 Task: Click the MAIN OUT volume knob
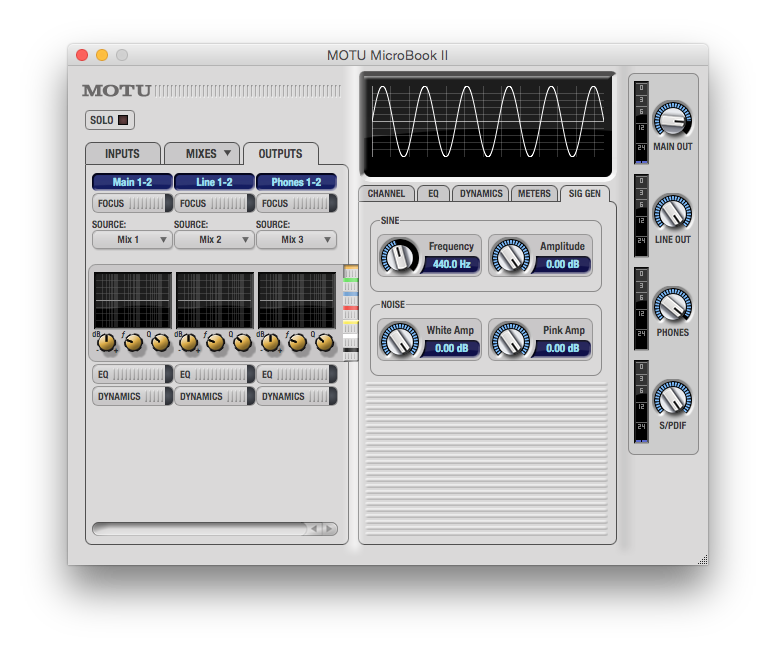tap(672, 119)
